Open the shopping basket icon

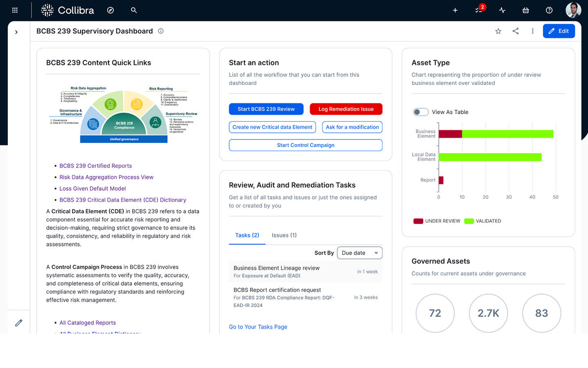click(526, 10)
